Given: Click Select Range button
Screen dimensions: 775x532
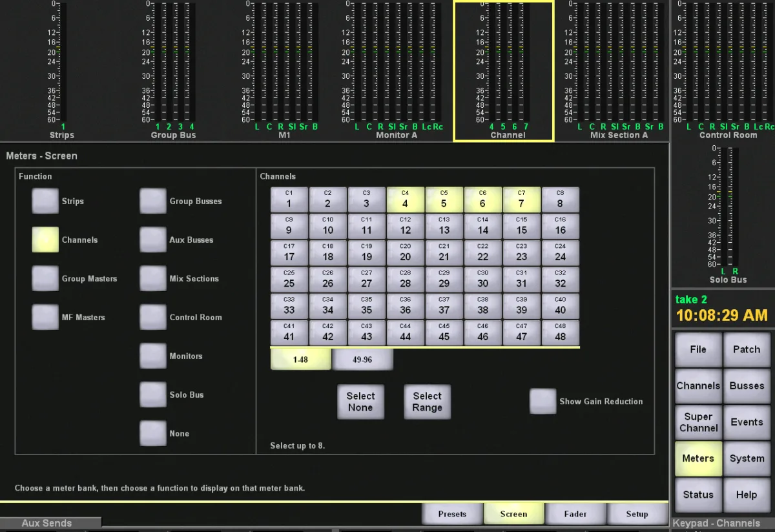Looking at the screenshot, I should pyautogui.click(x=428, y=402).
